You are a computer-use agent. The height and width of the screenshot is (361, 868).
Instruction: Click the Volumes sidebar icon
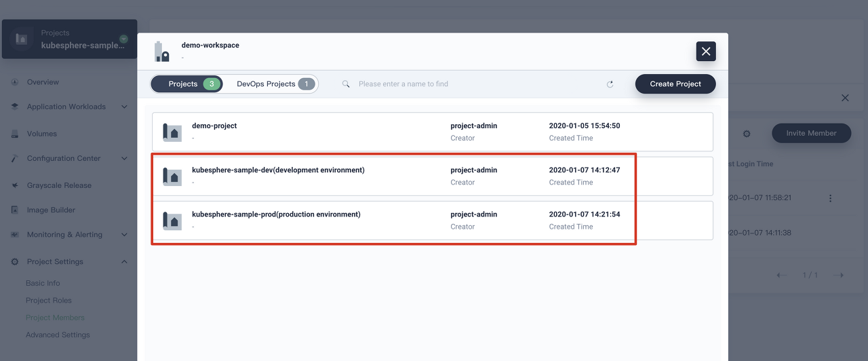pyautogui.click(x=14, y=134)
